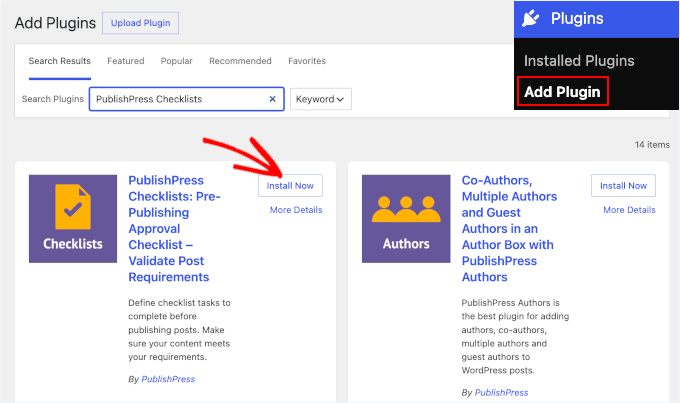
Task: Click description 'Define checklist tasks to'
Action: click(x=179, y=303)
